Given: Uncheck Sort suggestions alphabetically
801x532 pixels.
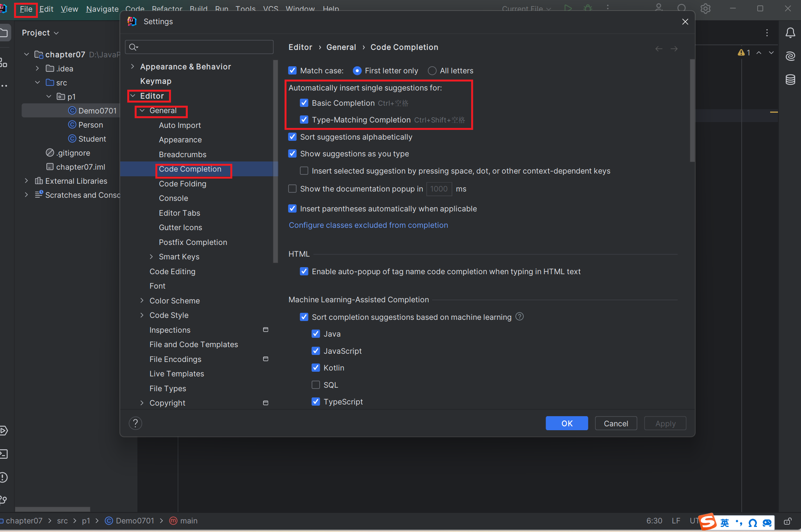Looking at the screenshot, I should [x=292, y=137].
